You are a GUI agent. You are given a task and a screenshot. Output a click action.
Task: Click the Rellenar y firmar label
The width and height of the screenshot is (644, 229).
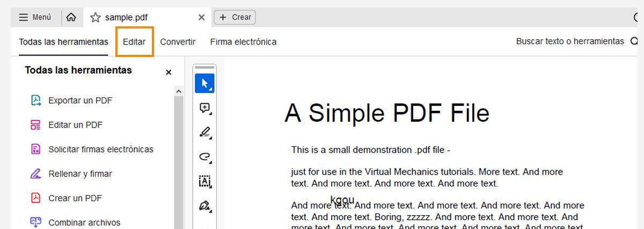tap(80, 174)
